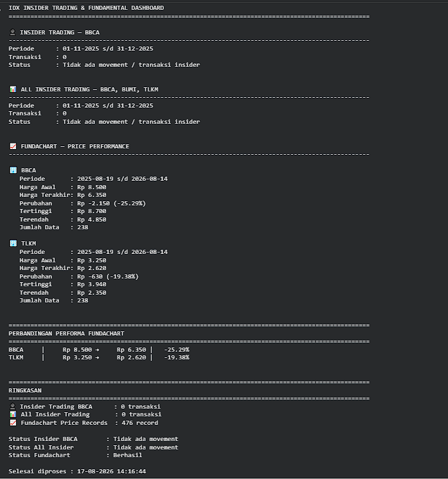
Task: Select the heading text INSIDER TRADING — BBCA
Action: pyautogui.click(x=60, y=32)
